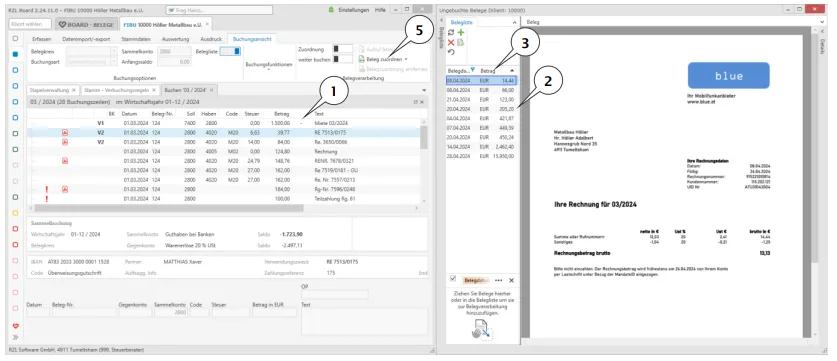The image size is (837, 361).
Task: Open the Erfassen ribbon tab
Action: [42, 39]
